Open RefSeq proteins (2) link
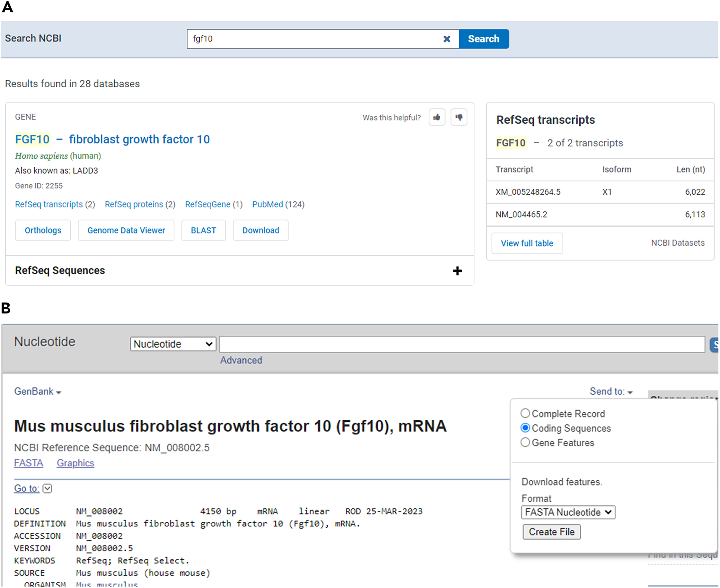The width and height of the screenshot is (720, 588). (140, 204)
